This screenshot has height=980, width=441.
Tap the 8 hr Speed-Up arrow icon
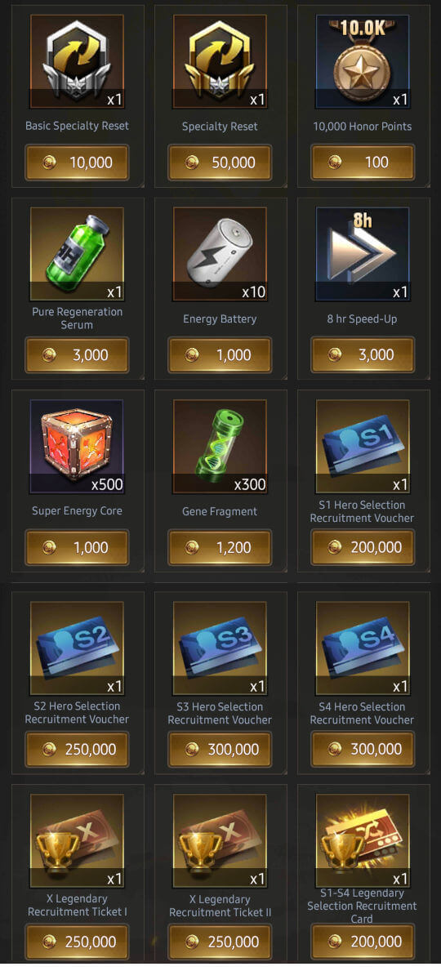click(363, 254)
